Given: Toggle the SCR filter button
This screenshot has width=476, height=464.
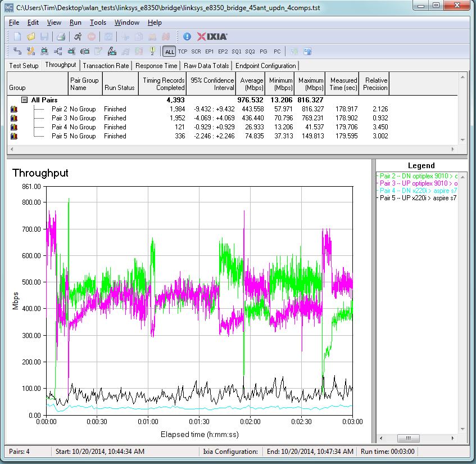Looking at the screenshot, I should (x=196, y=52).
